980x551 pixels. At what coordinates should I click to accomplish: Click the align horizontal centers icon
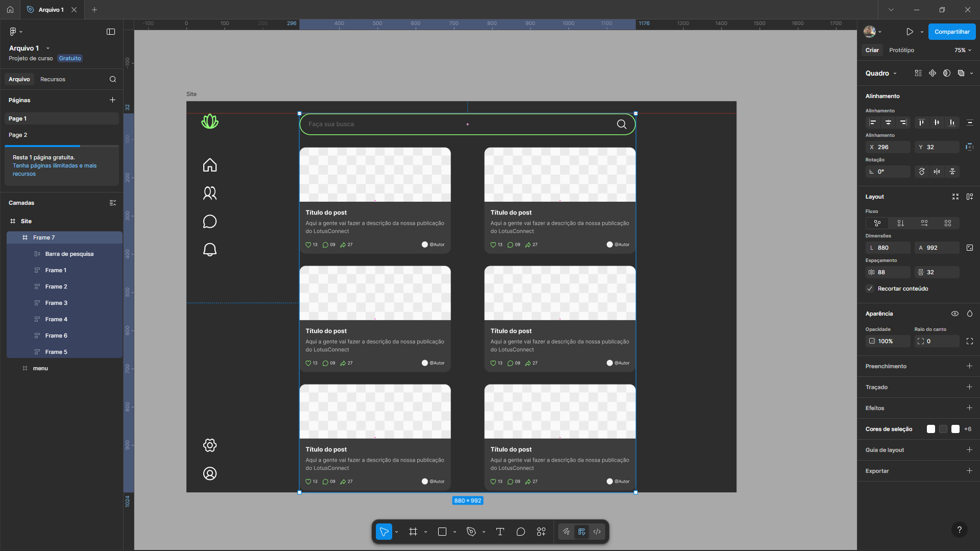click(888, 123)
